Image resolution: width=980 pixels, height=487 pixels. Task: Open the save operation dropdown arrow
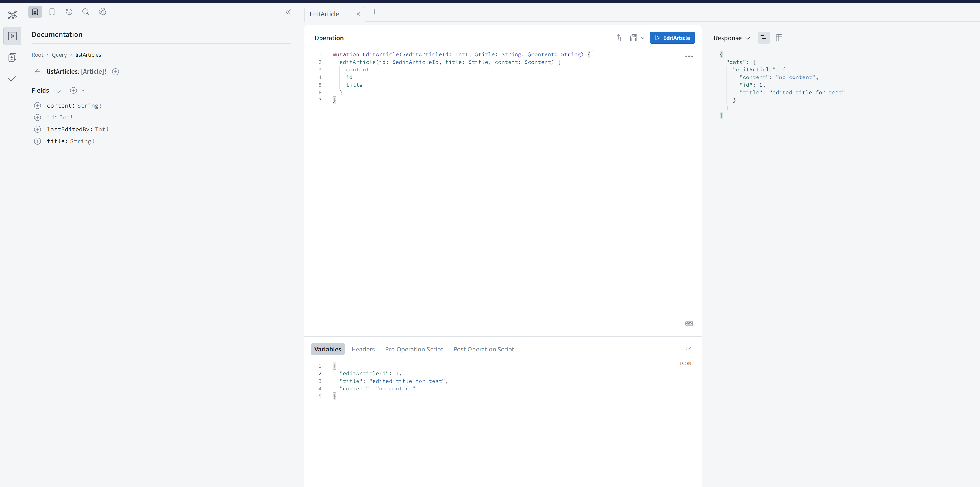coord(643,38)
